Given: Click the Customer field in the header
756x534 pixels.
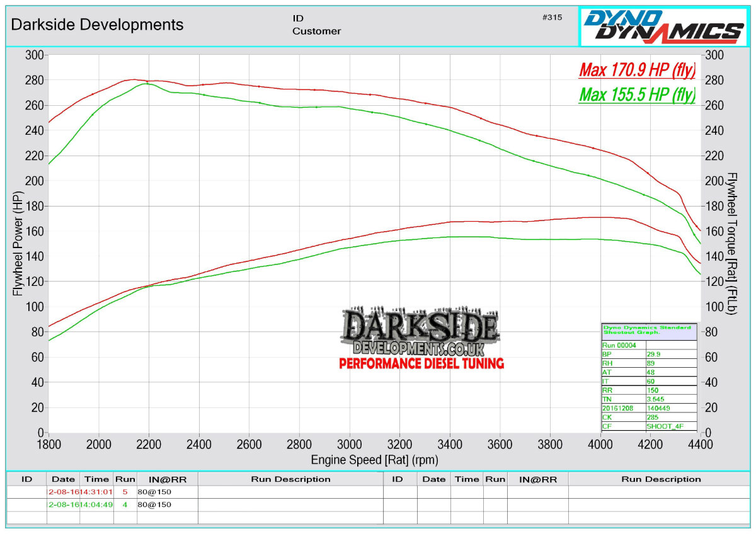Looking at the screenshot, I should click(x=316, y=31).
